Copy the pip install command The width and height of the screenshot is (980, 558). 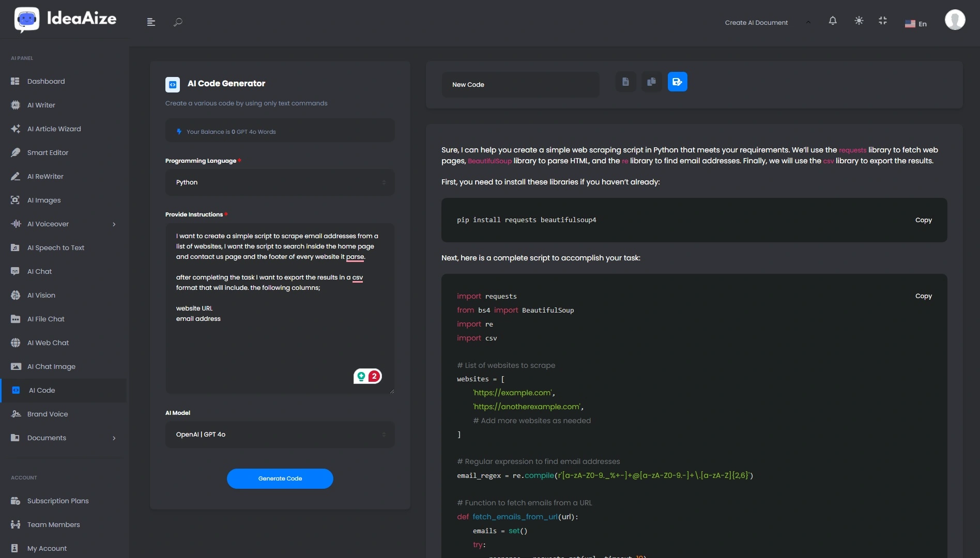924,220
